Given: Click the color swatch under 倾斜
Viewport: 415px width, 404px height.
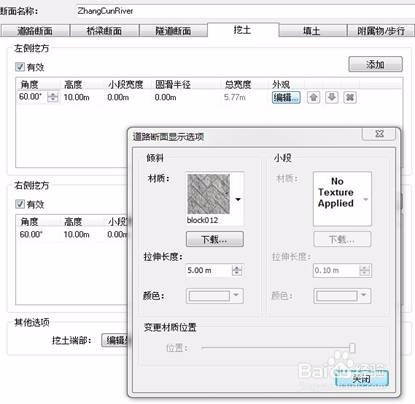Looking at the screenshot, I should [209, 296].
